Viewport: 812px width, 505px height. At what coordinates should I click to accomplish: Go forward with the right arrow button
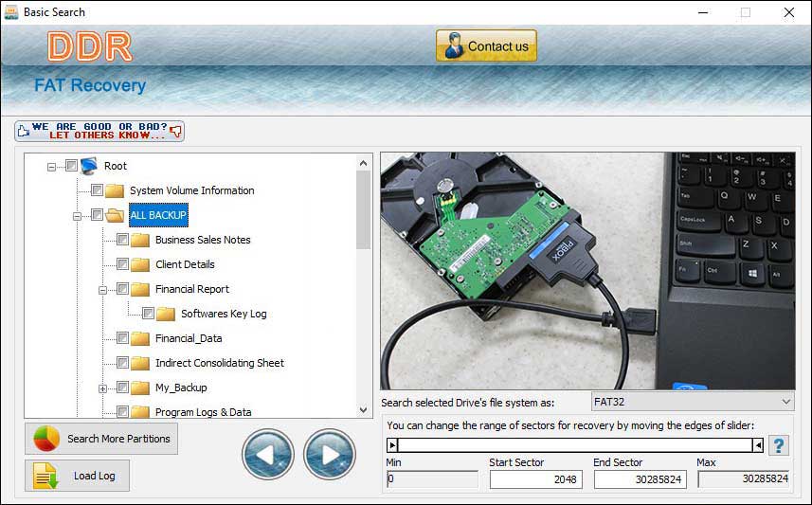pos(330,454)
